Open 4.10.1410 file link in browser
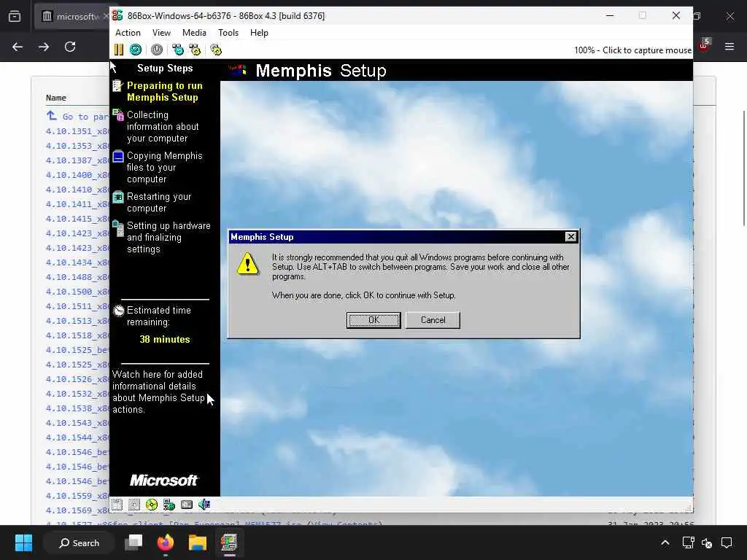747x560 pixels. [x=77, y=190]
